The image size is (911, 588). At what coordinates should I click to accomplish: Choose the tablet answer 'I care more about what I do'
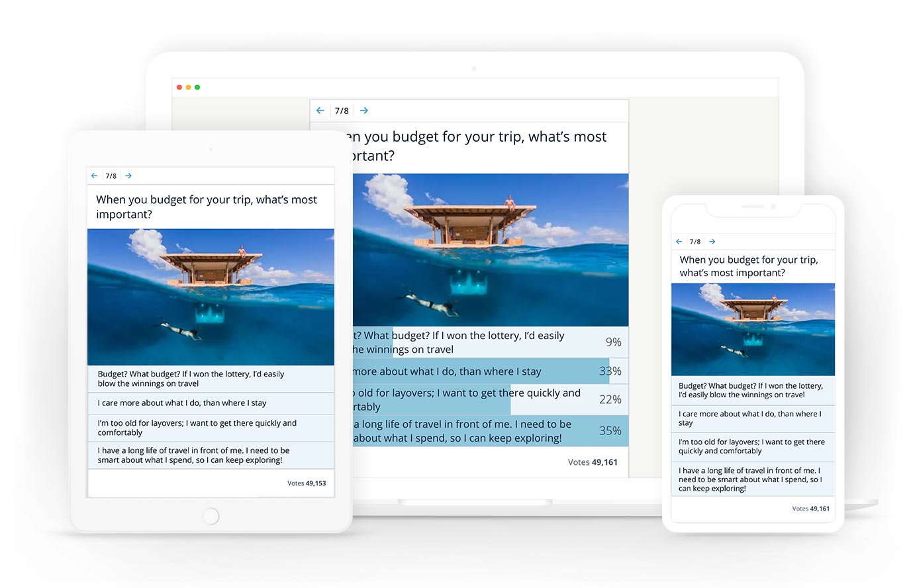[211, 403]
